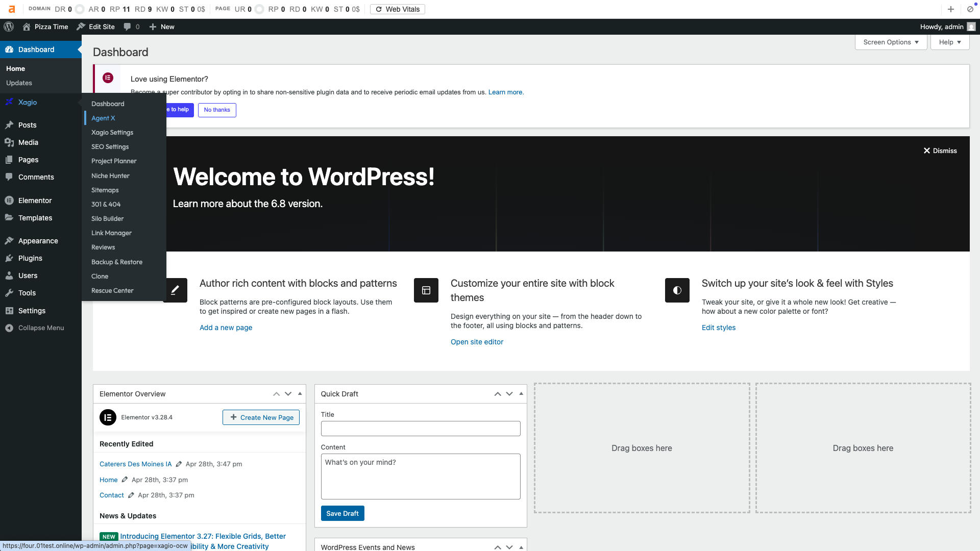Dismiss the Welcome to WordPress panel
The width and height of the screenshot is (980, 551).
click(940, 151)
